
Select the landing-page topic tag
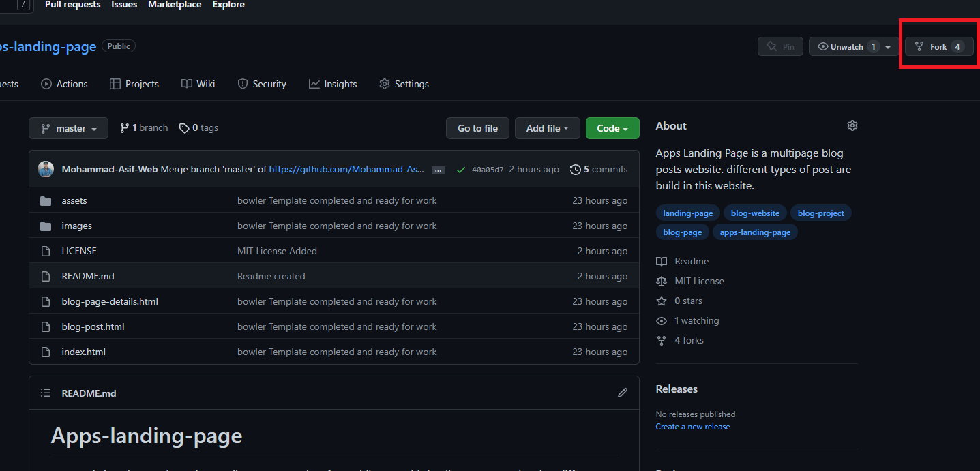click(687, 213)
